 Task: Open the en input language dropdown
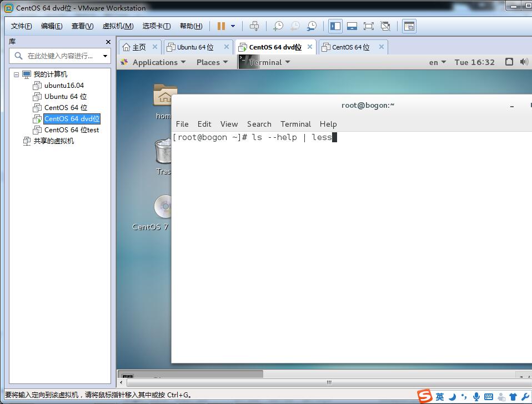438,62
